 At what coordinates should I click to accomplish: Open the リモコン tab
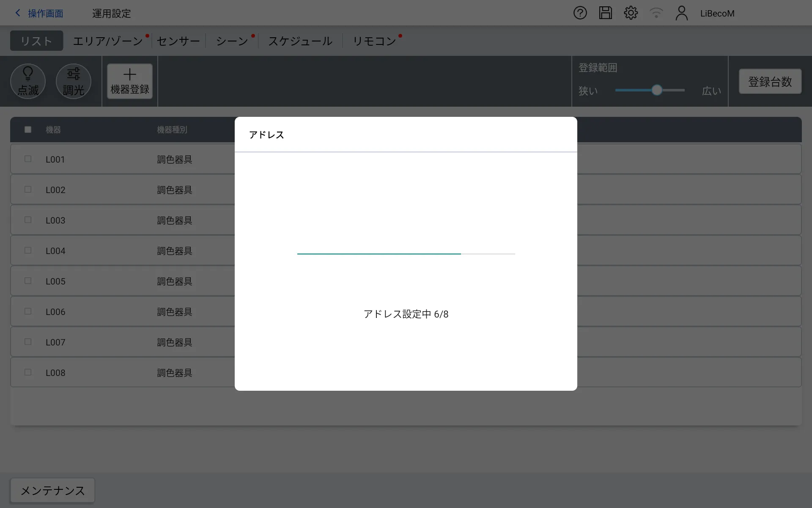tap(374, 41)
